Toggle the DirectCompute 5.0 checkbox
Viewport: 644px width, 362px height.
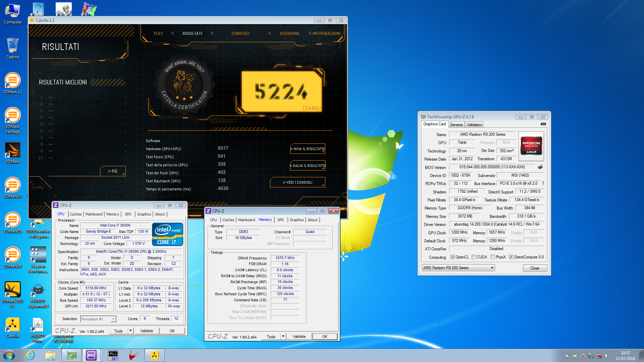pyautogui.click(x=511, y=257)
